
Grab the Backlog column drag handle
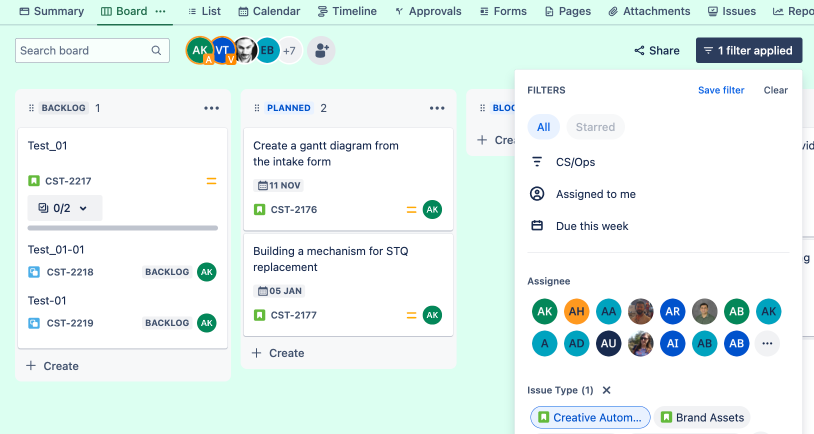click(31, 108)
